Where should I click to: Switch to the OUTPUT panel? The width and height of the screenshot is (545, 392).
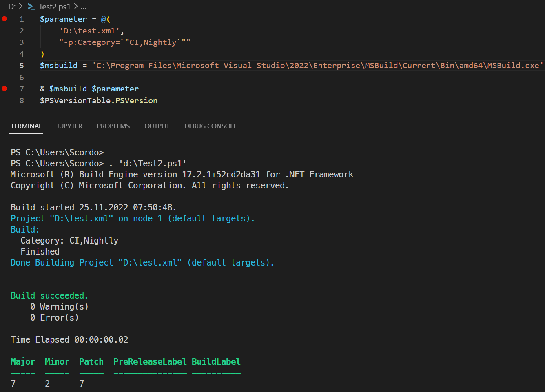157,126
